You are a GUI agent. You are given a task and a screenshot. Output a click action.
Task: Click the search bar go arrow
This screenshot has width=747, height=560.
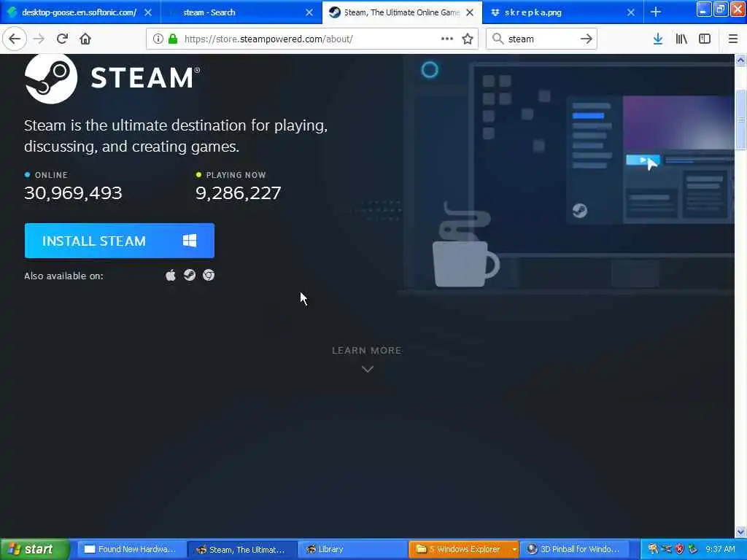coord(587,39)
